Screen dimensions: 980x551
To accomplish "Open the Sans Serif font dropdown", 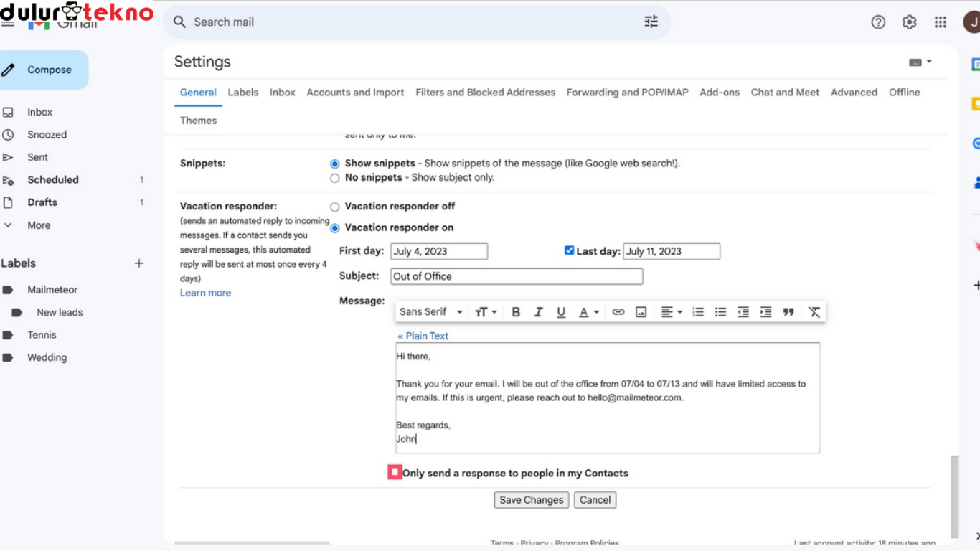I will 430,312.
